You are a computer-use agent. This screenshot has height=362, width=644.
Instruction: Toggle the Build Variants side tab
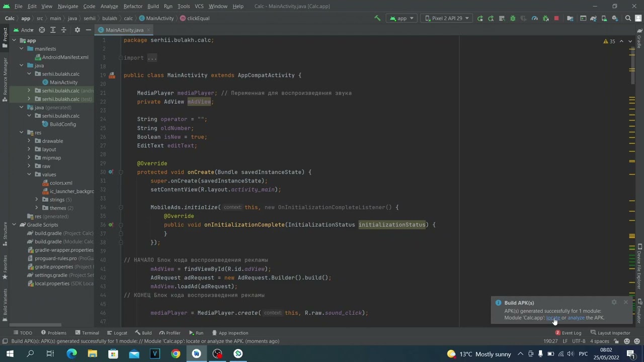(x=5, y=305)
